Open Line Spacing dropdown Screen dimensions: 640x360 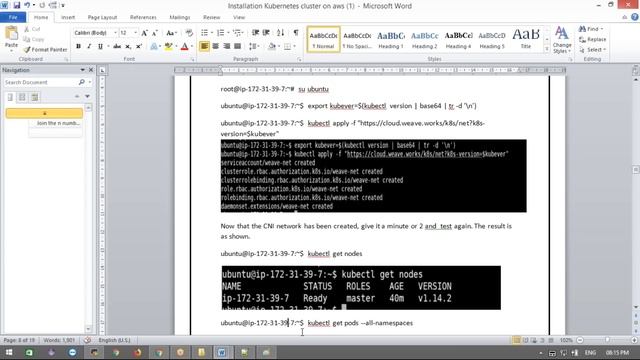(254, 47)
